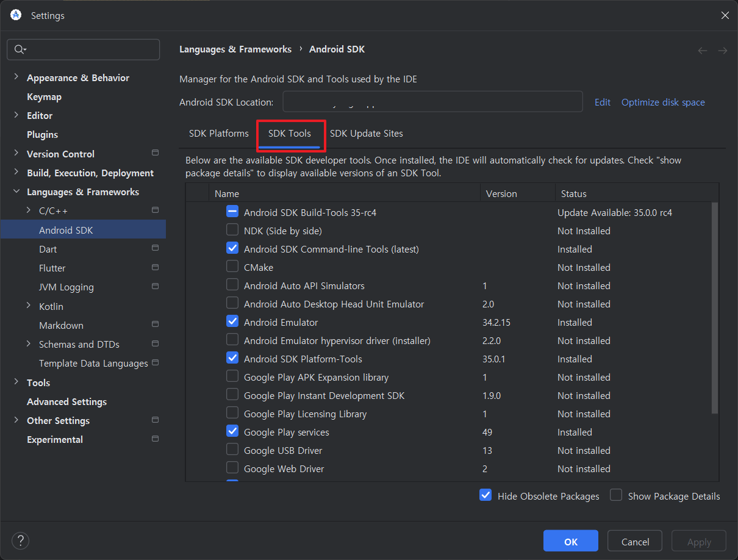
Task: Go forward using the right arrow icon
Action: pos(723,51)
